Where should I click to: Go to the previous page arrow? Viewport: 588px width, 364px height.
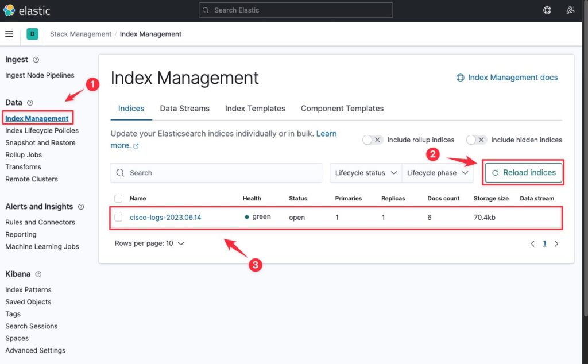click(x=532, y=243)
